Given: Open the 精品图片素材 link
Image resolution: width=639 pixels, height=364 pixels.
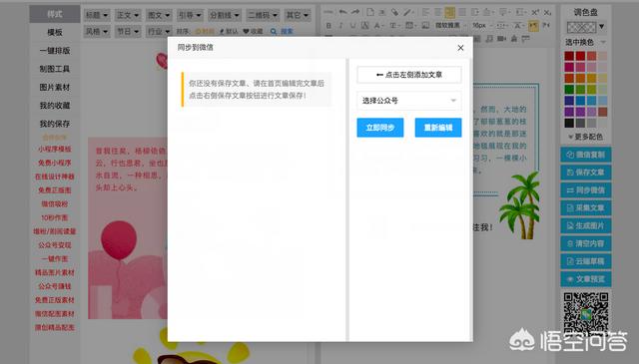Looking at the screenshot, I should click(x=55, y=272).
